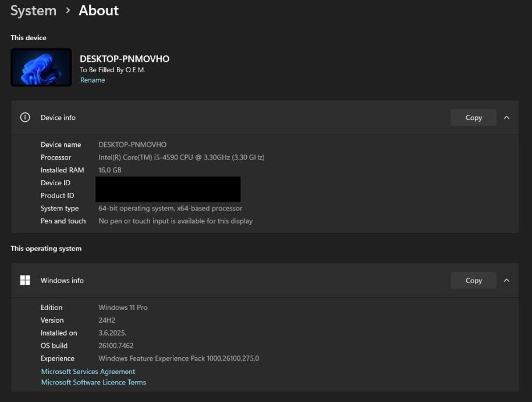Click the device wallpaper thumbnail
532x402 pixels.
click(41, 68)
